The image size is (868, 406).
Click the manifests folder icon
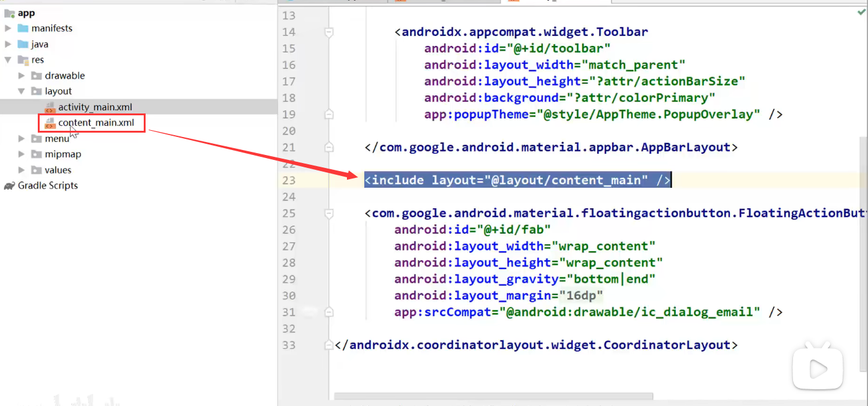(23, 29)
